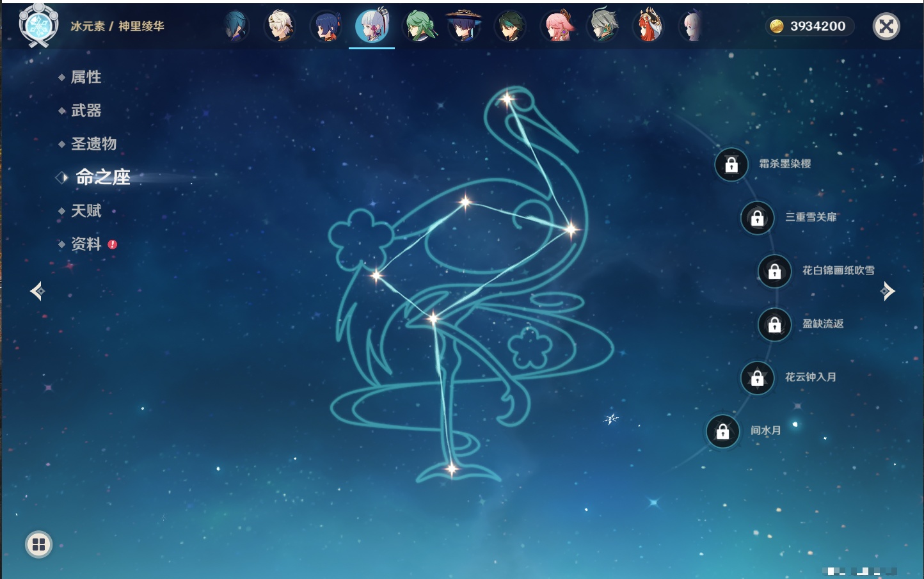Click the 冰元素 / 神里绫华 title text

[x=117, y=26]
